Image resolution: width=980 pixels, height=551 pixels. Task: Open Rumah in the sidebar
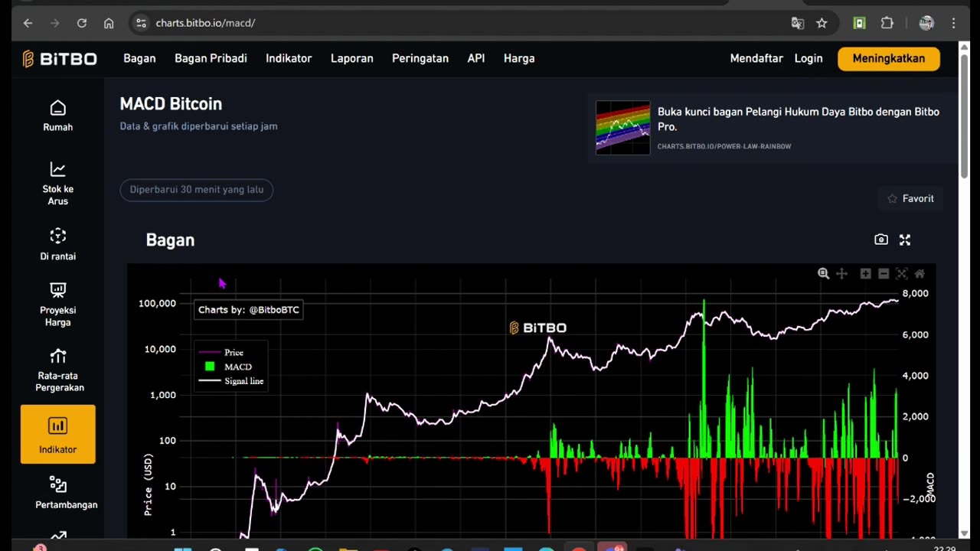tap(58, 116)
